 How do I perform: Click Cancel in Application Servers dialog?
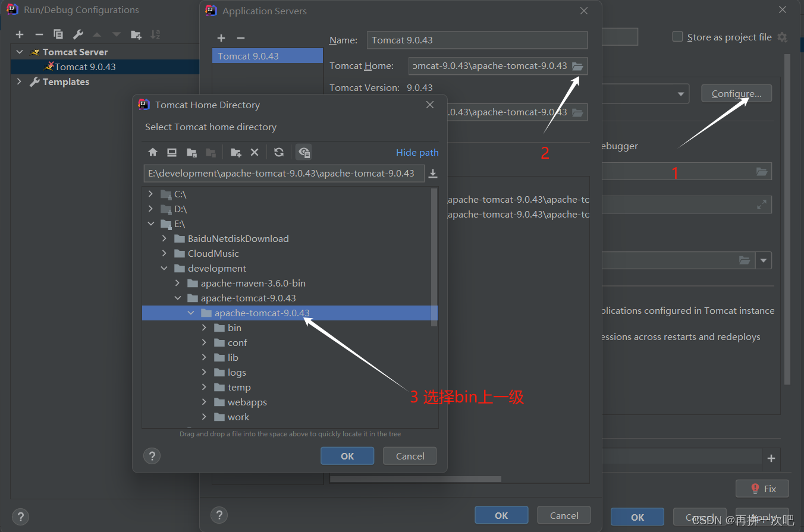tap(564, 515)
